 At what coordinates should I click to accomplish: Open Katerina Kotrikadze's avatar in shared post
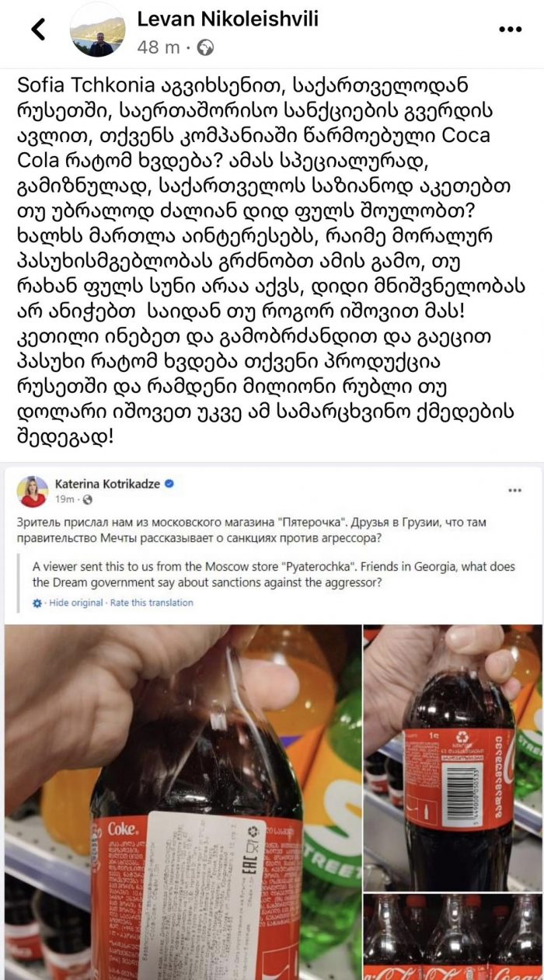click(33, 491)
